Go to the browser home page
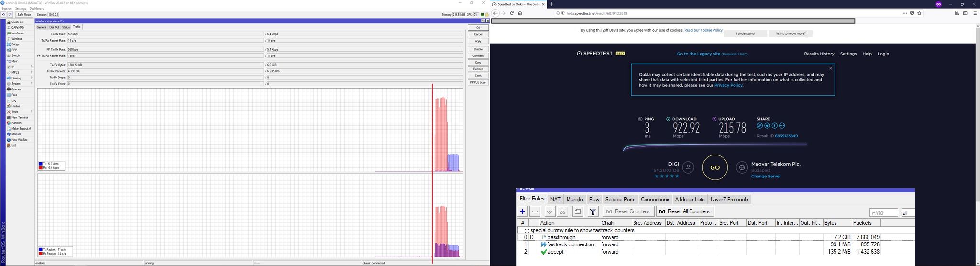Screen dimensions: 980x266 [x=520, y=13]
